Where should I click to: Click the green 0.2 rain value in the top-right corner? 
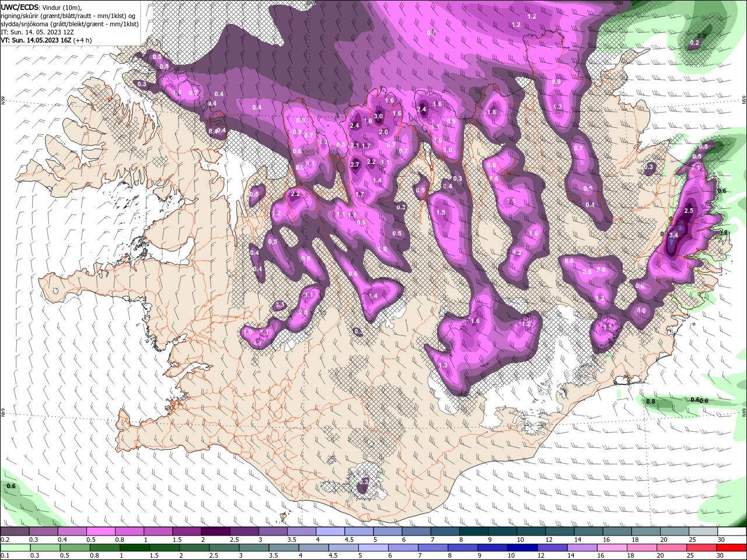(x=694, y=43)
